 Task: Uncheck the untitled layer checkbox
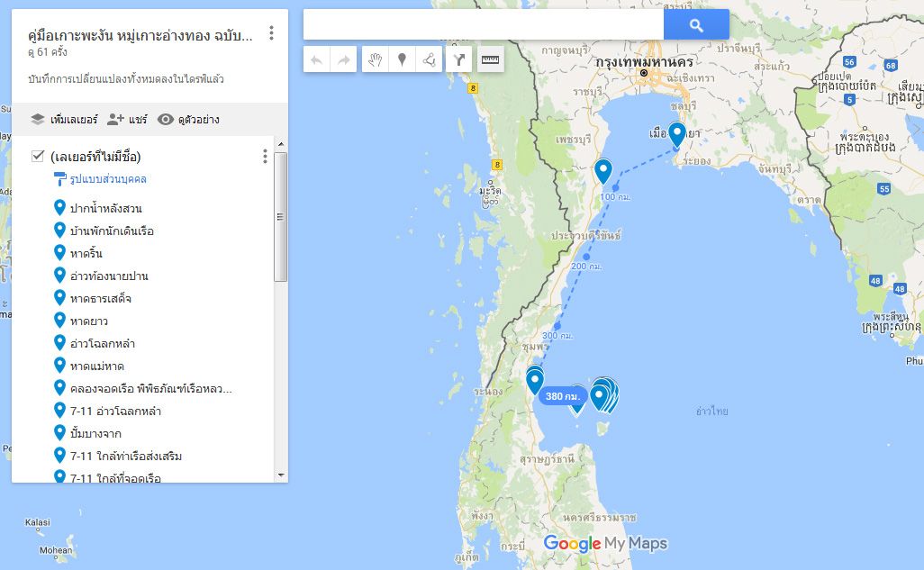click(x=38, y=156)
